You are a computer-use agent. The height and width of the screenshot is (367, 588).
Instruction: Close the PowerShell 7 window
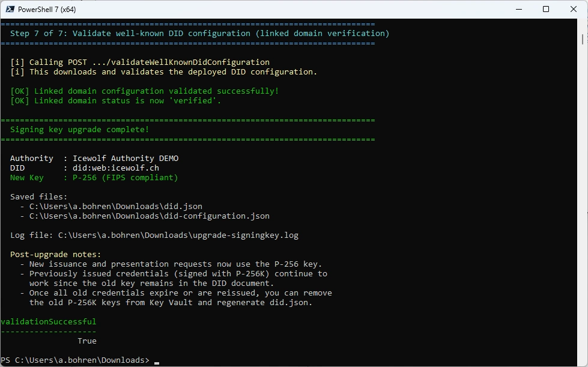(x=574, y=9)
